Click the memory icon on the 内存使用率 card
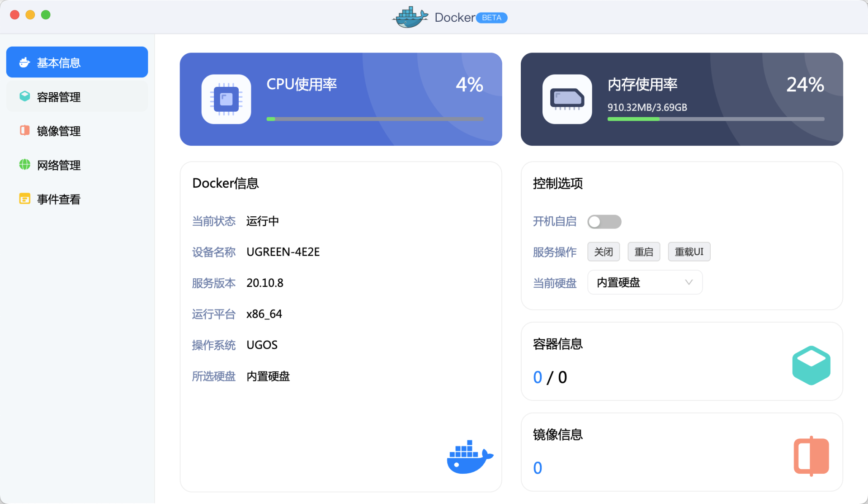The width and height of the screenshot is (868, 504). point(567,99)
